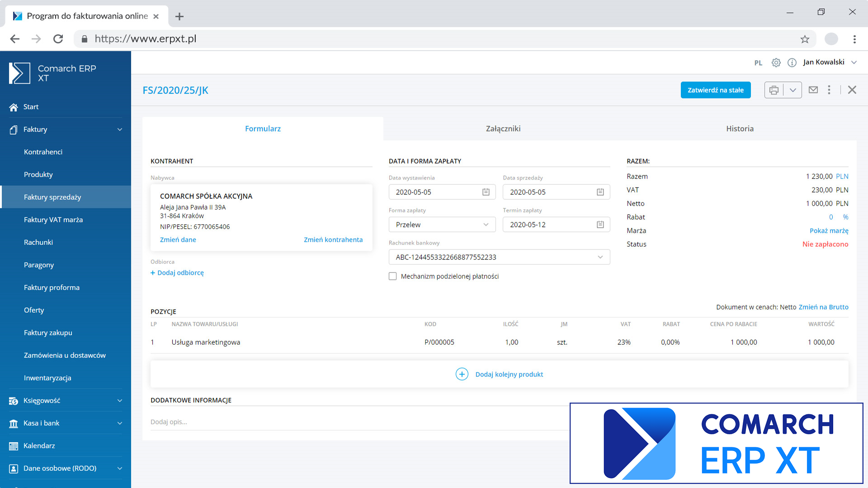Click the browser address bar URL
This screenshot has width=868, height=488.
tap(146, 39)
